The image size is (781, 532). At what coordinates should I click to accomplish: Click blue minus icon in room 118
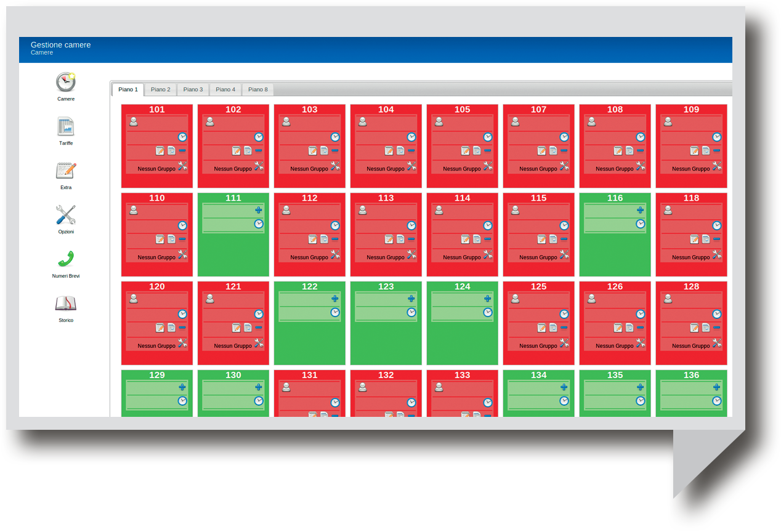tap(717, 239)
